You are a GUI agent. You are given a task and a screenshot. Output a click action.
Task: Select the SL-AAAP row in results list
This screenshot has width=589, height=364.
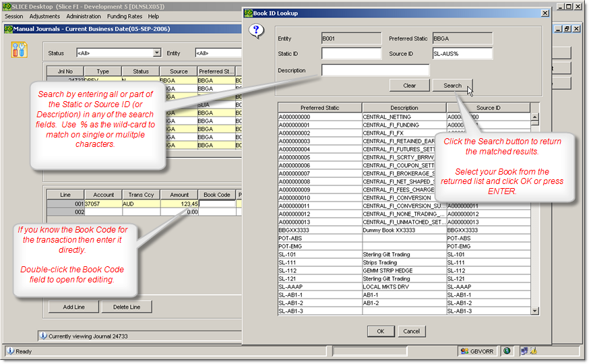click(319, 286)
